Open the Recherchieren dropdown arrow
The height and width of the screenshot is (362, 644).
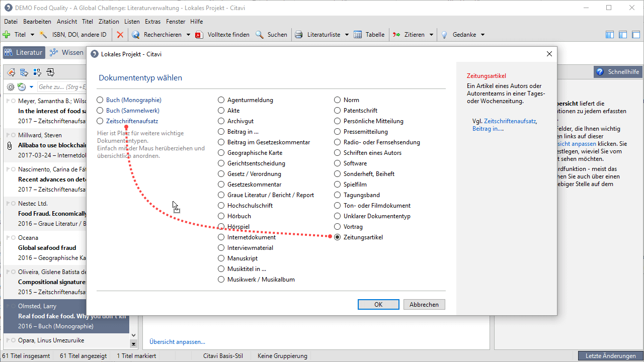[188, 35]
